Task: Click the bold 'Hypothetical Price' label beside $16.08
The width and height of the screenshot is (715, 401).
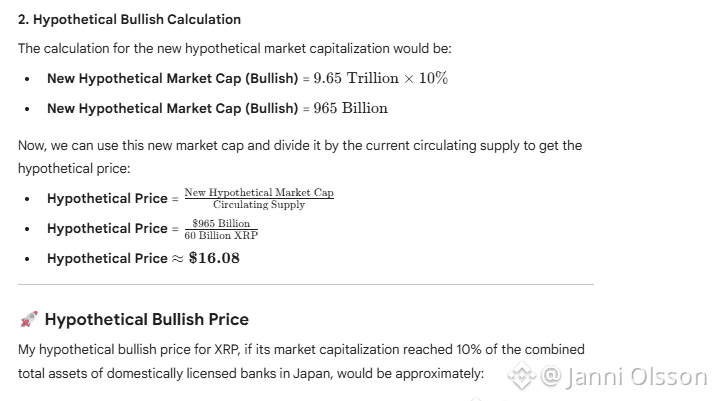Action: point(107,258)
